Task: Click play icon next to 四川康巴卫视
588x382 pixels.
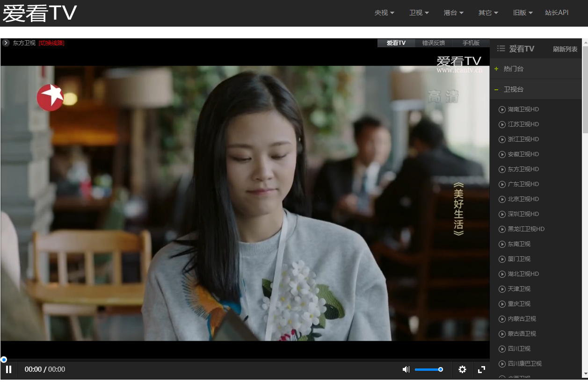Action: tap(502, 364)
